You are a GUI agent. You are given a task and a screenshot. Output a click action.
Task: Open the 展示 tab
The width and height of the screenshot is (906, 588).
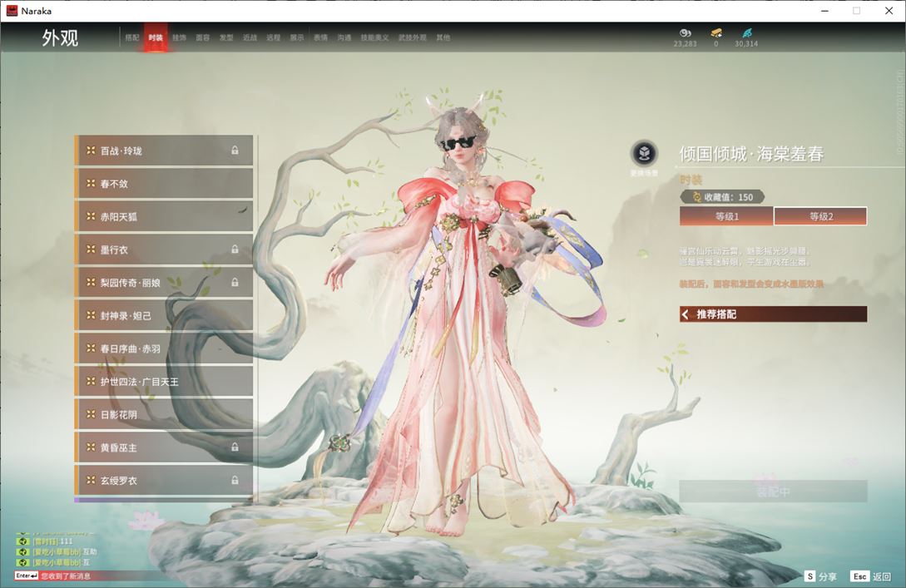click(297, 37)
